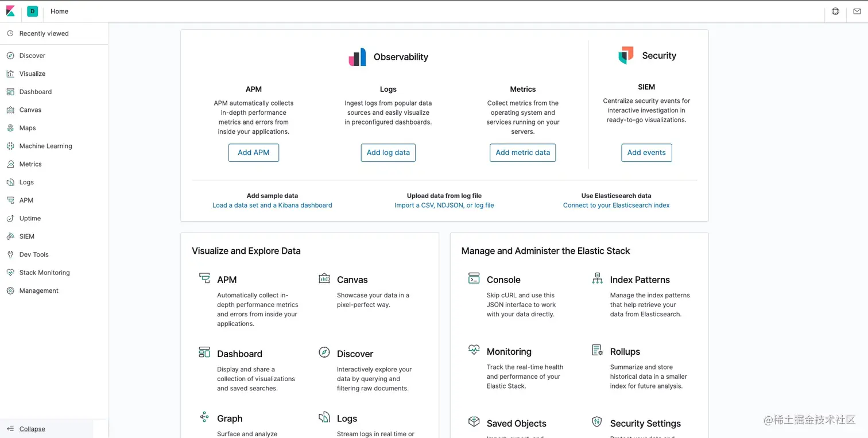Click the Add APM button
Screen dimensions: 868x438
253,153
